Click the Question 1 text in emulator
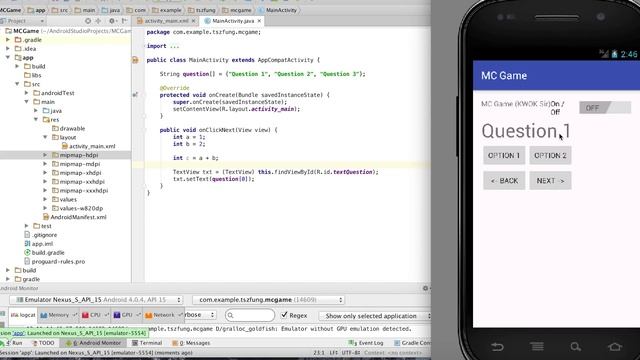Image resolution: width=640 pixels, height=360 pixels. [x=526, y=131]
